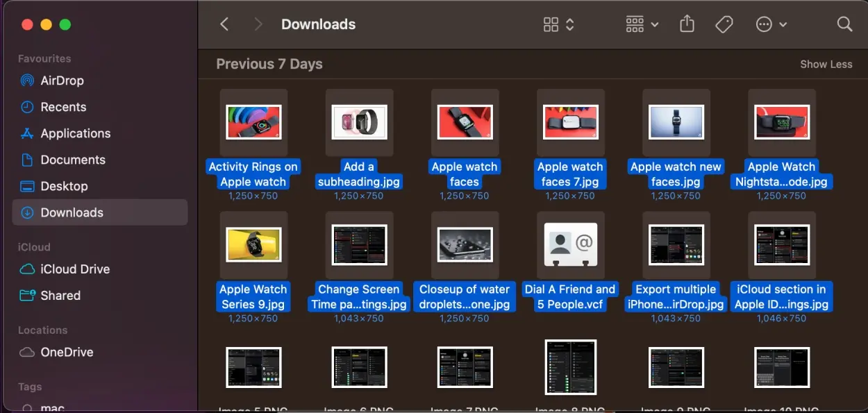Click the Search icon

(844, 24)
